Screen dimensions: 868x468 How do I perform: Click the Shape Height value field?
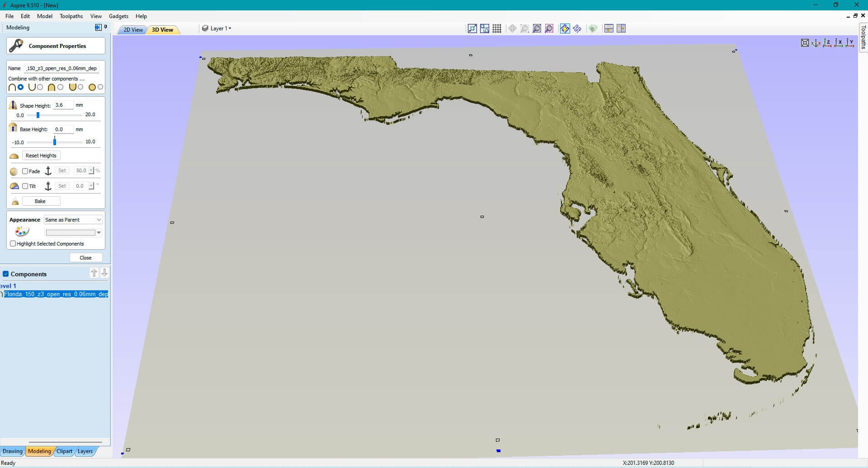click(63, 105)
